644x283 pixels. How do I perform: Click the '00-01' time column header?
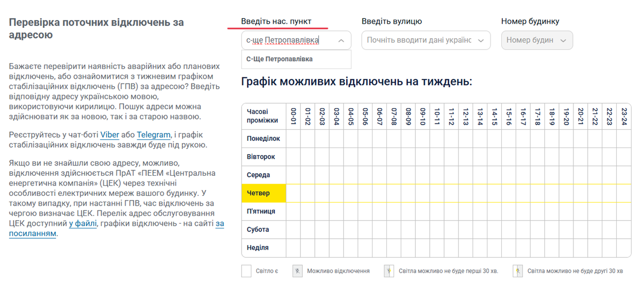294,116
